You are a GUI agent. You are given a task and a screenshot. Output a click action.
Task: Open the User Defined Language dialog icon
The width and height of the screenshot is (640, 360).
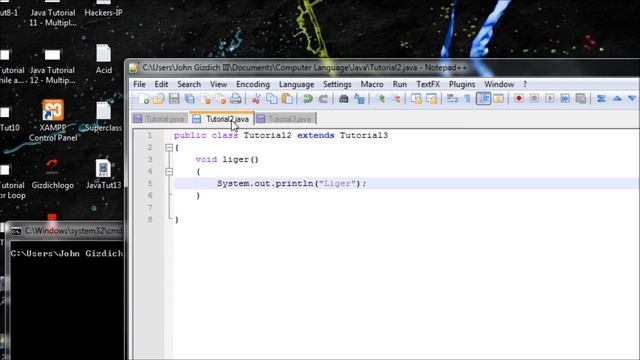(498, 99)
